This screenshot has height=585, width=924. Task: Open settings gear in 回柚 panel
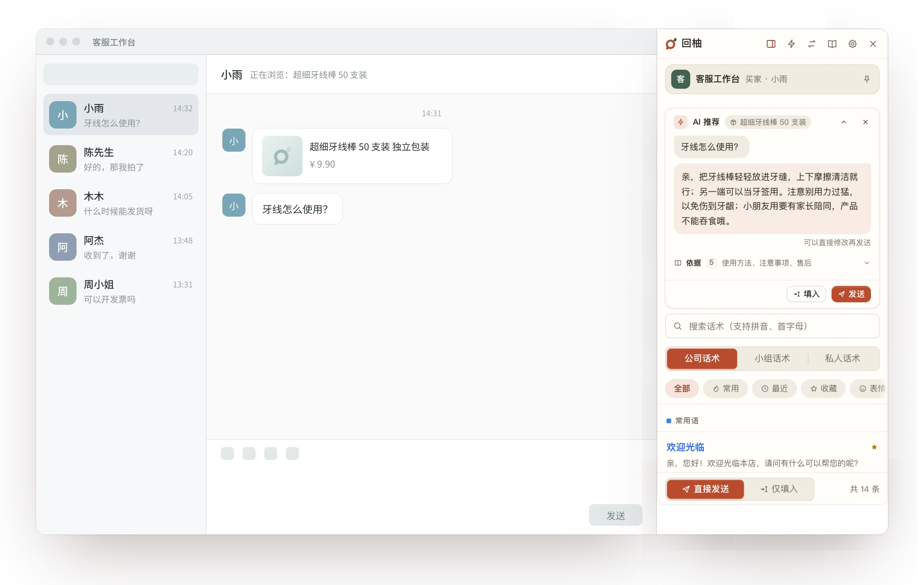(x=852, y=44)
